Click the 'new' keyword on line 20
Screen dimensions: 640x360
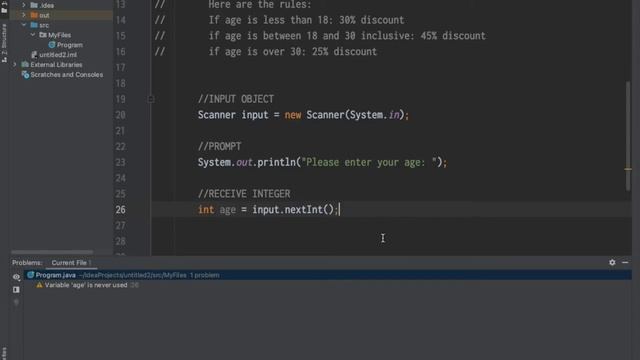tap(293, 115)
